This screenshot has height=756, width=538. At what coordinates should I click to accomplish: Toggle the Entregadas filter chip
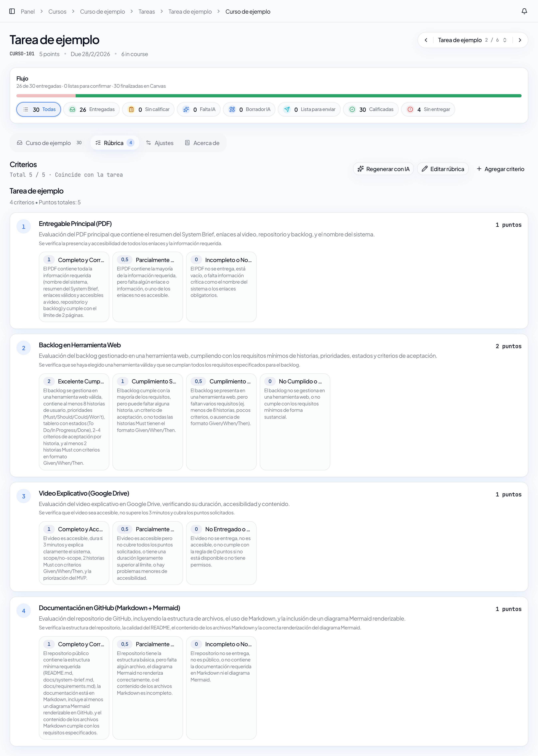pyautogui.click(x=91, y=109)
